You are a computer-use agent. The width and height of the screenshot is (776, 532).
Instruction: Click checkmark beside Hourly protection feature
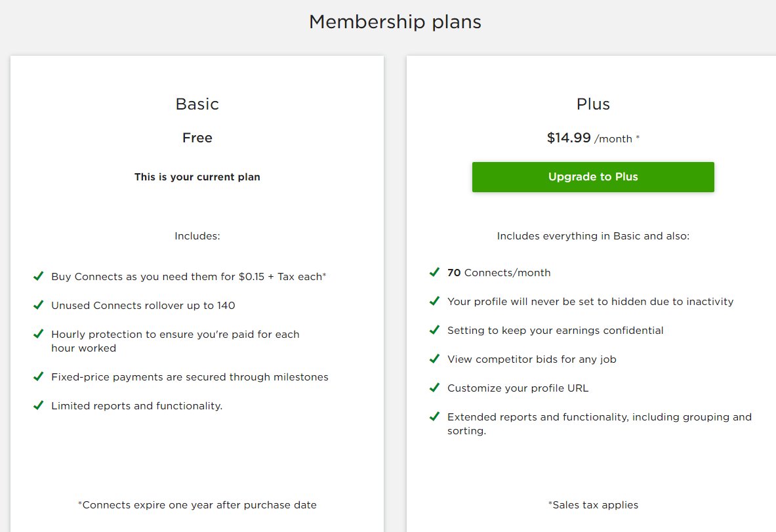pyautogui.click(x=39, y=334)
